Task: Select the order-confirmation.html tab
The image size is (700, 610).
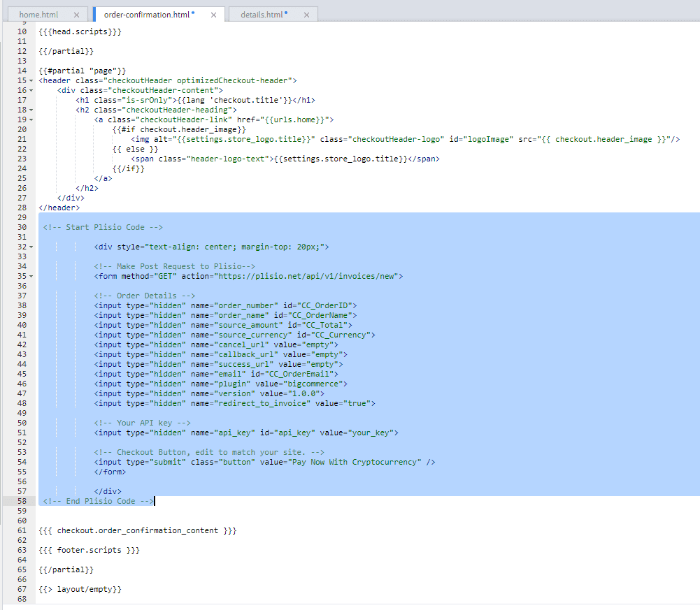Action: [147, 15]
